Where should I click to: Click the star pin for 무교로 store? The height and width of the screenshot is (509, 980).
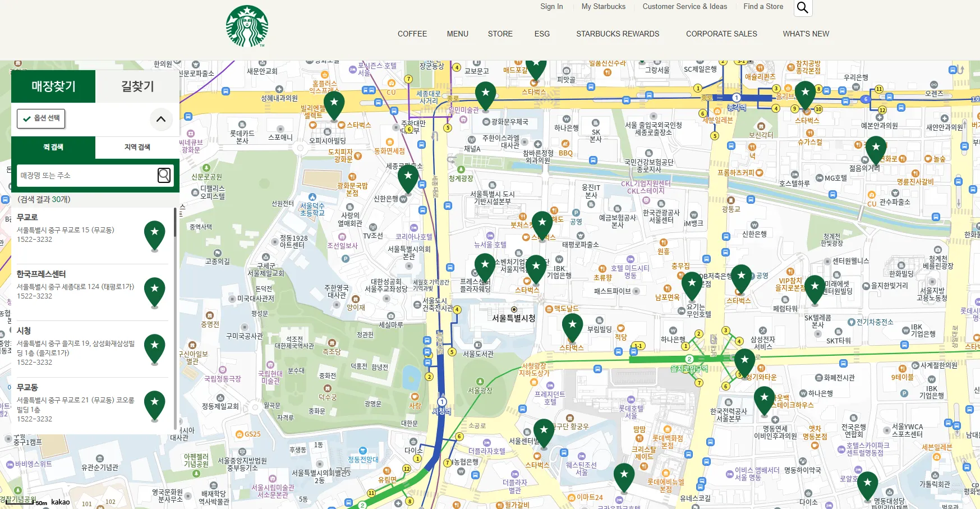155,236
